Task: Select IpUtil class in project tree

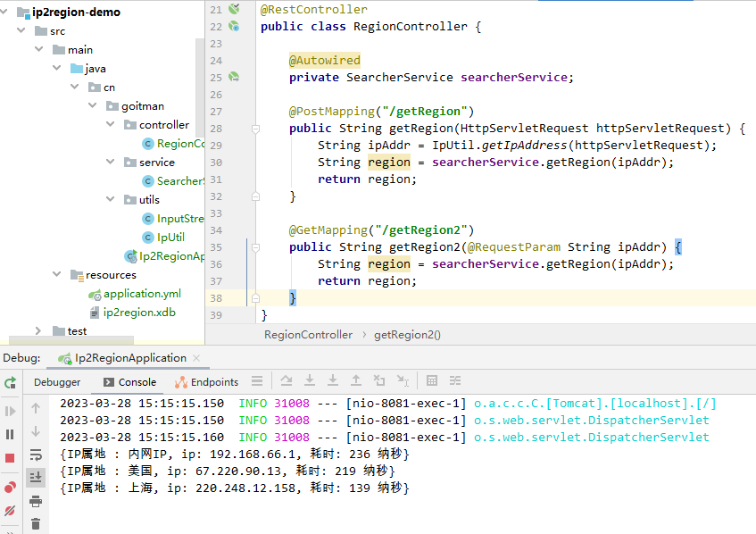Action: (x=170, y=238)
